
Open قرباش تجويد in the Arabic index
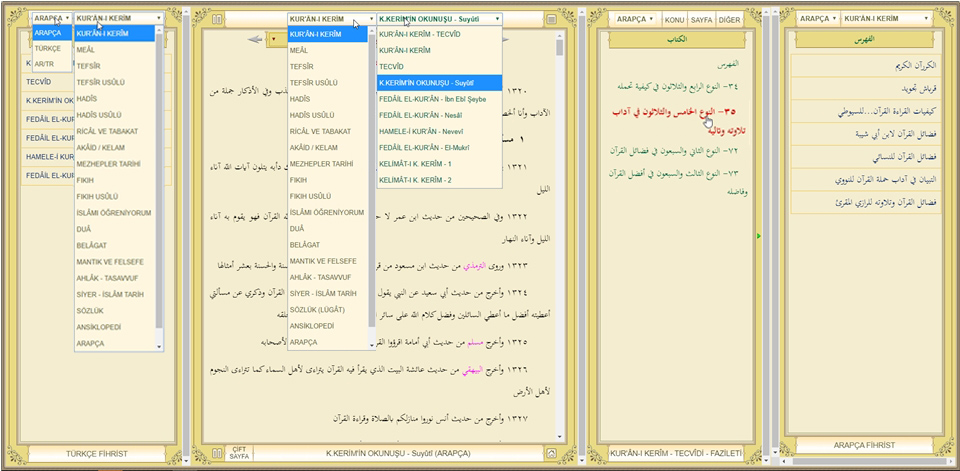tap(866, 89)
